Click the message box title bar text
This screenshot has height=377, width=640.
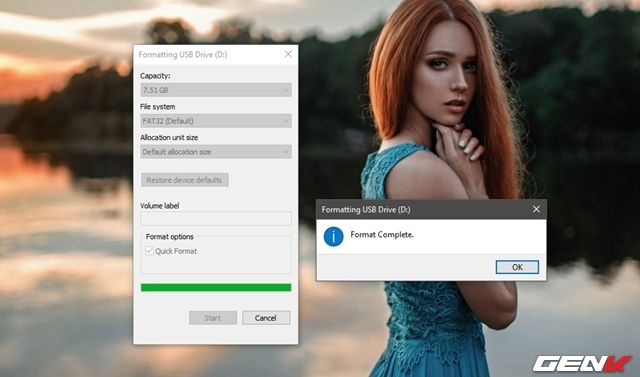point(366,210)
